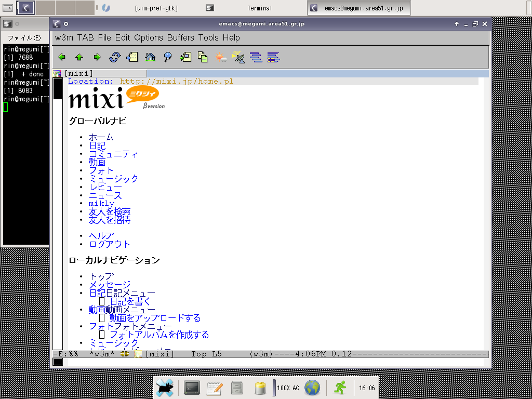Click the satellite antenna toolbar icon
532x399 pixels.
(x=239, y=57)
